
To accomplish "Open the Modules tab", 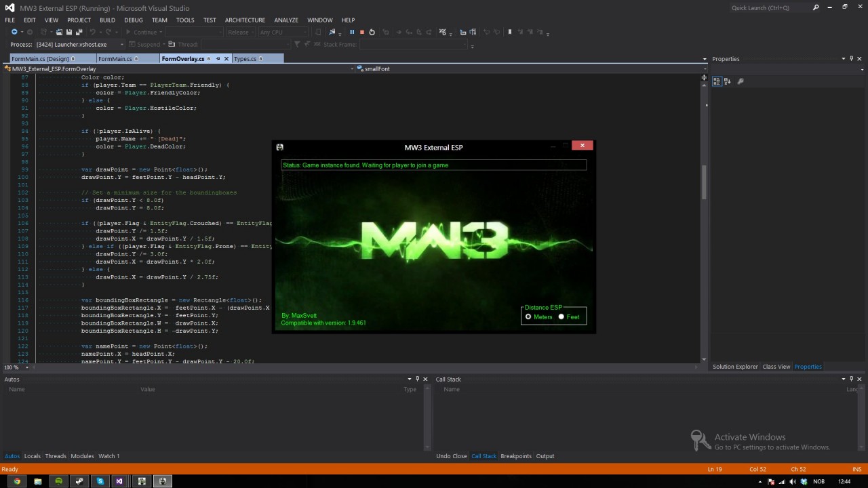I will [x=82, y=456].
